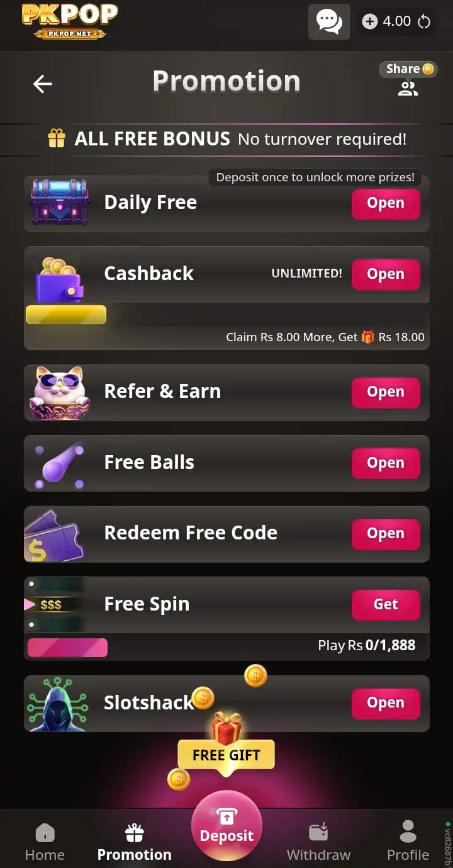Tap the plus icon beside balance

370,21
